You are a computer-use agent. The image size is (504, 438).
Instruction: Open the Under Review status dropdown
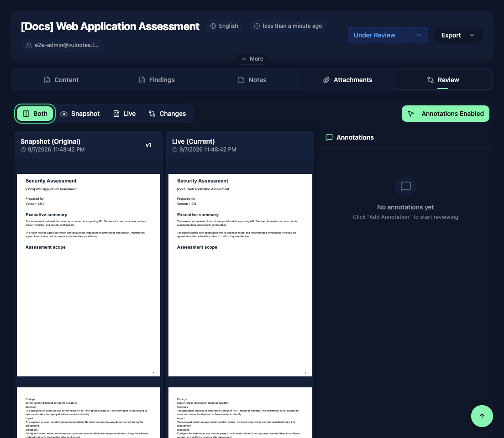click(388, 35)
